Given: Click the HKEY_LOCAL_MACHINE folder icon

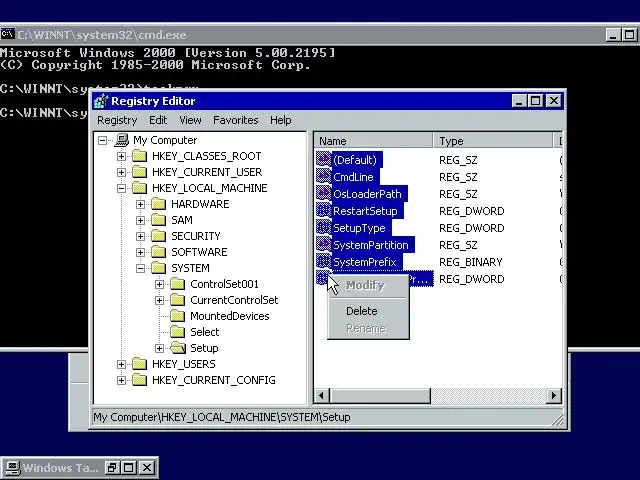Looking at the screenshot, I should point(140,188).
